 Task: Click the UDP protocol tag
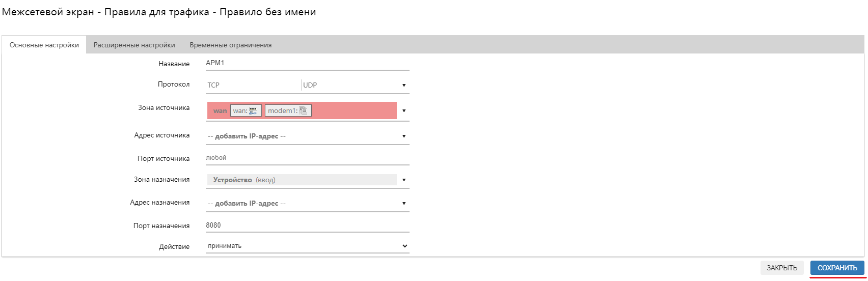pos(310,86)
